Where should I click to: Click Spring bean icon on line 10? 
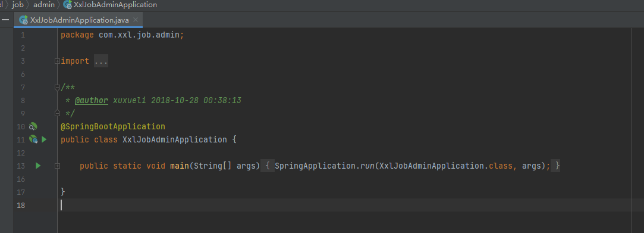click(33, 127)
